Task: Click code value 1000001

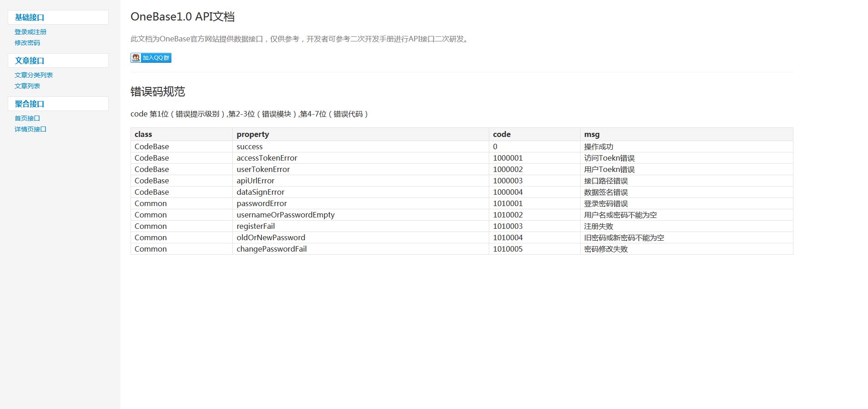Action: [x=535, y=158]
